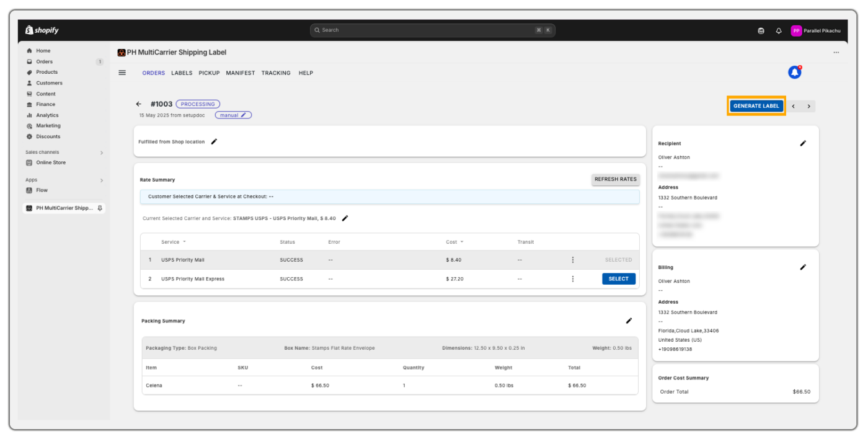
Task: Click USPS Priority Mail service name
Action: pos(182,260)
